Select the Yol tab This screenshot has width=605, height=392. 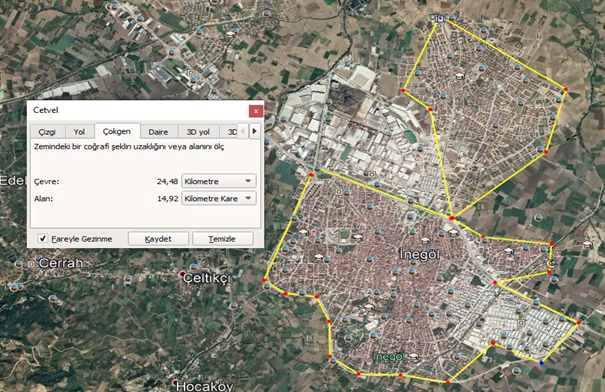[x=79, y=132]
